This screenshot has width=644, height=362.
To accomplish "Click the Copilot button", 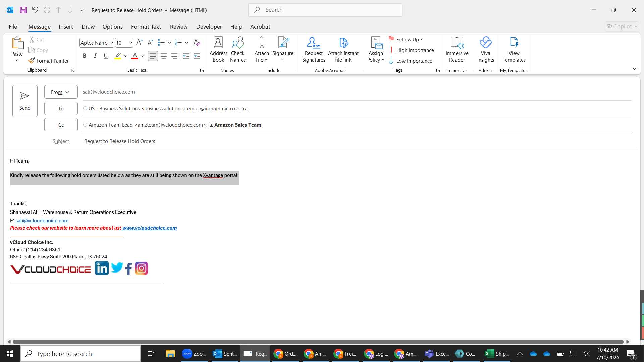I will [622, 26].
